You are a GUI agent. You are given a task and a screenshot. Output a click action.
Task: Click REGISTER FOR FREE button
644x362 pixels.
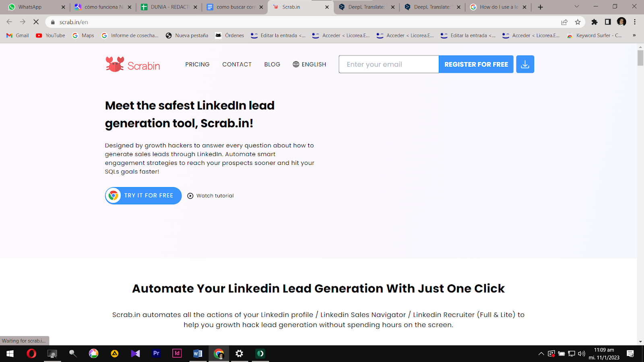[x=476, y=64]
